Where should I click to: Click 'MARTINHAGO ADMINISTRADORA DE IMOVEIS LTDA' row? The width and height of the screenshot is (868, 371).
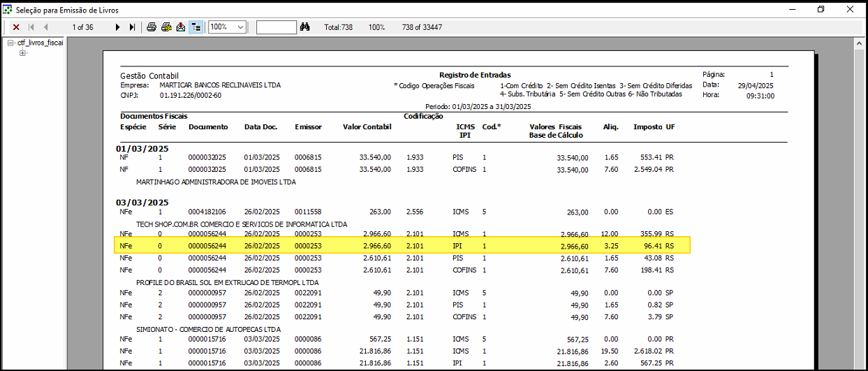click(x=216, y=182)
